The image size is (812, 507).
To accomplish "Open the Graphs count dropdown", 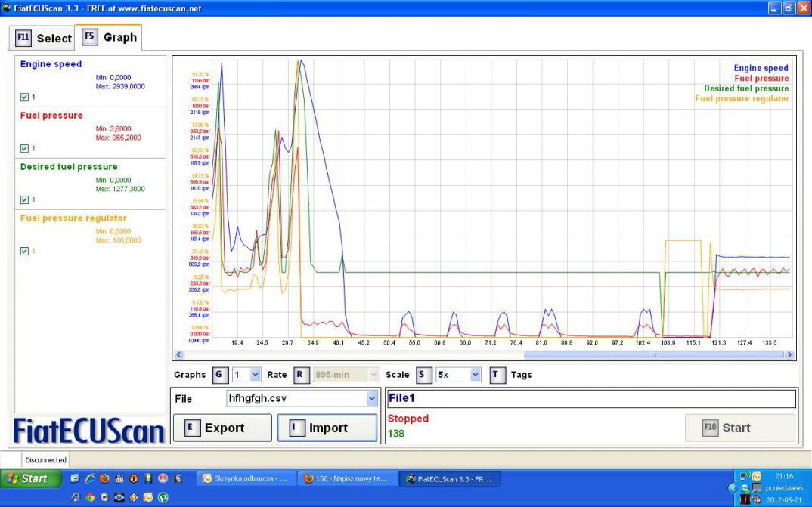I will click(255, 375).
